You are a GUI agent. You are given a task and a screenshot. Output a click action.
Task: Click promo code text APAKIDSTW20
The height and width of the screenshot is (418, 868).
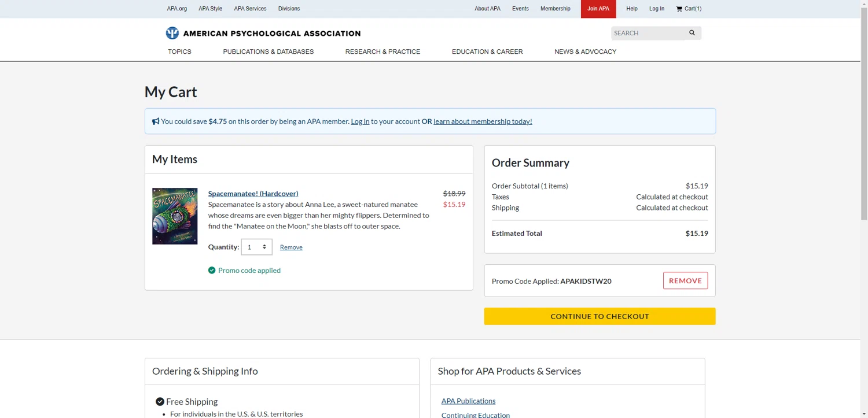point(586,281)
